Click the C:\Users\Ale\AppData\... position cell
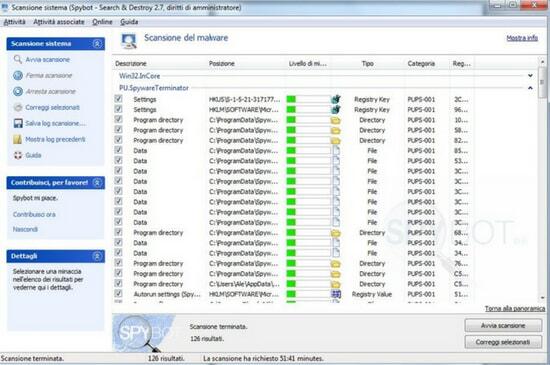This screenshot has width=550, height=365. point(244,284)
